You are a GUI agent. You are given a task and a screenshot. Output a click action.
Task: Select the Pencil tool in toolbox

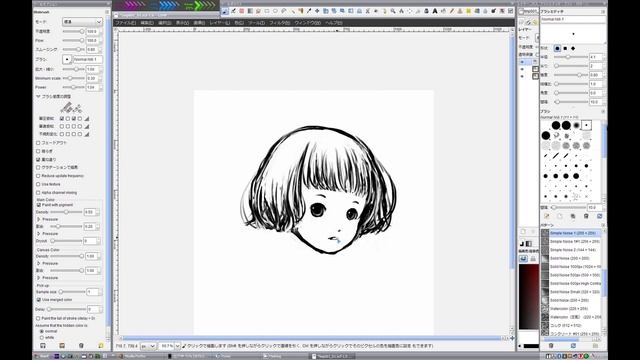(451, 11)
